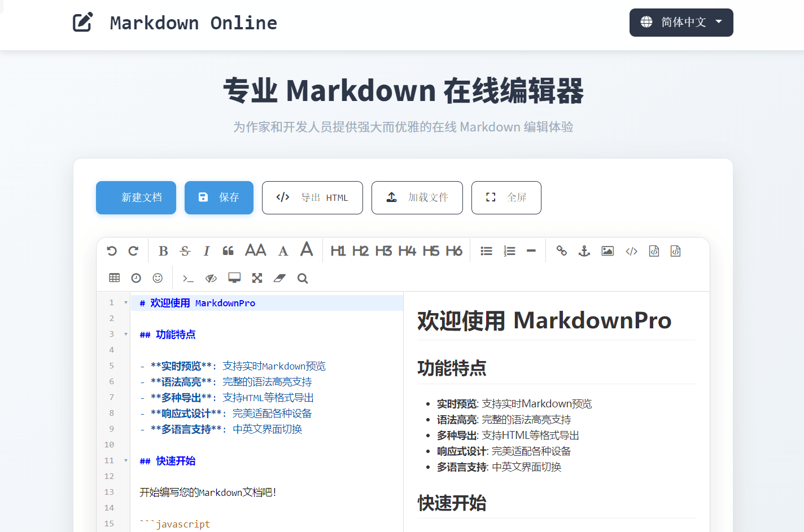Click editor line '## 功能特点'
Image resolution: width=804 pixels, height=532 pixels.
tap(168, 335)
